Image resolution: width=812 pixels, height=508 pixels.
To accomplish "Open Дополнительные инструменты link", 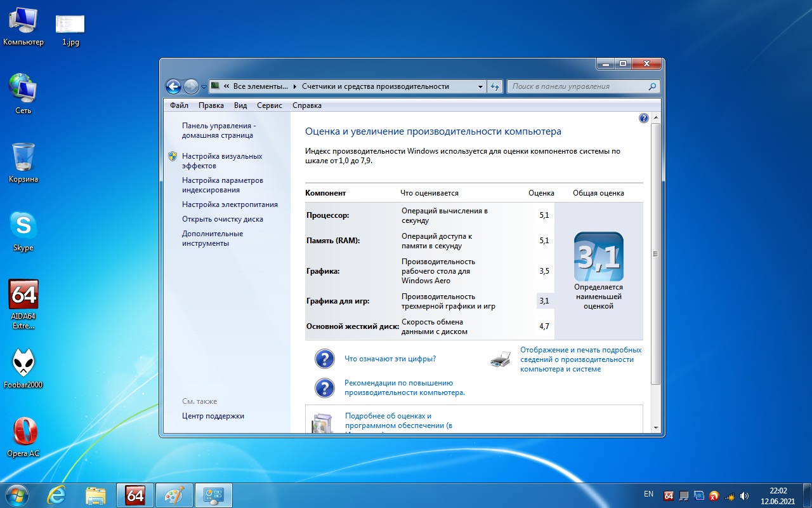I will [x=213, y=238].
